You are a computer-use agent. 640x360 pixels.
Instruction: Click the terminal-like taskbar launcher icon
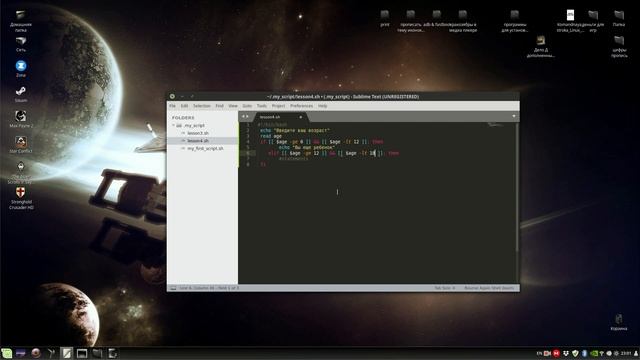coord(82,353)
